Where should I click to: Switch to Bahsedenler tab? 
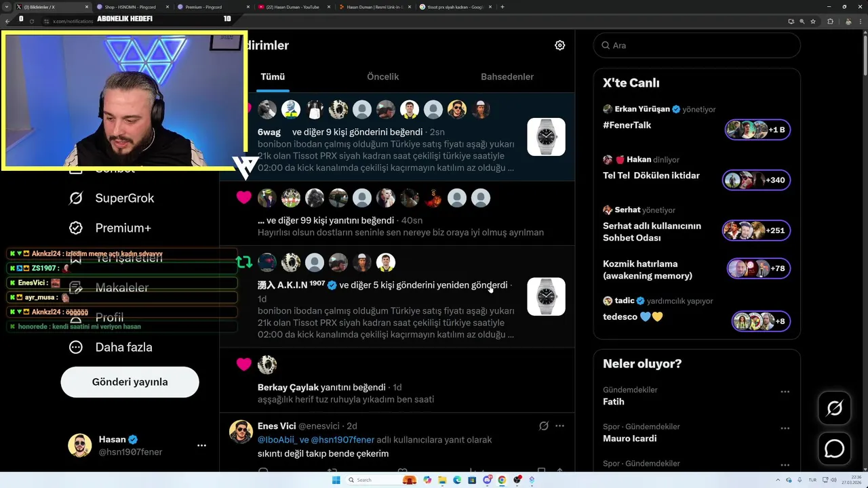[507, 77]
